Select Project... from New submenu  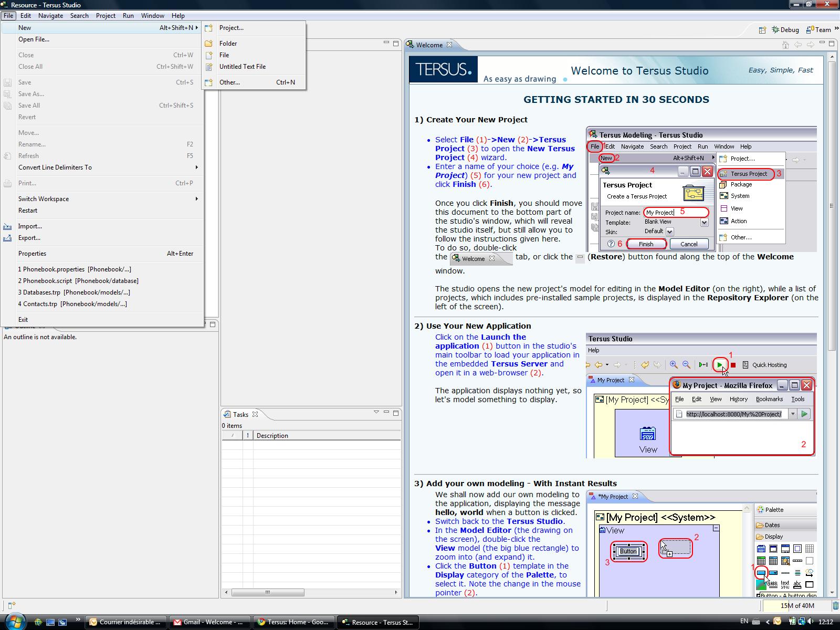[231, 28]
